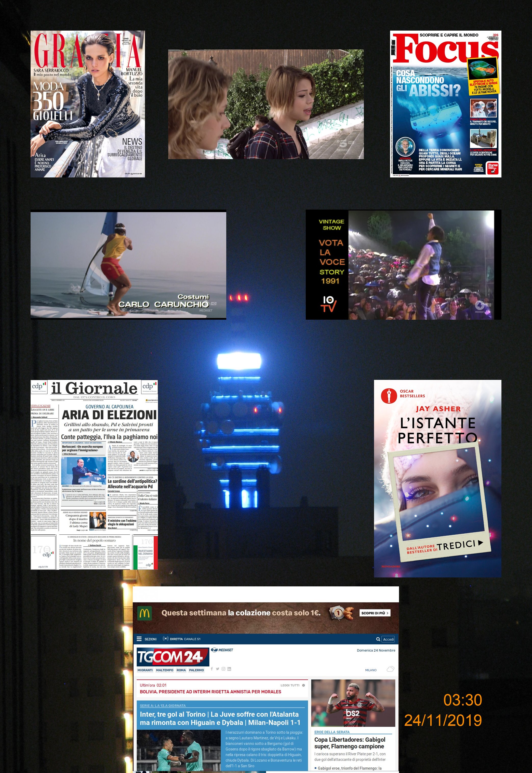
Task: Open the Sezioni hamburger menu icon
Action: click(x=139, y=639)
